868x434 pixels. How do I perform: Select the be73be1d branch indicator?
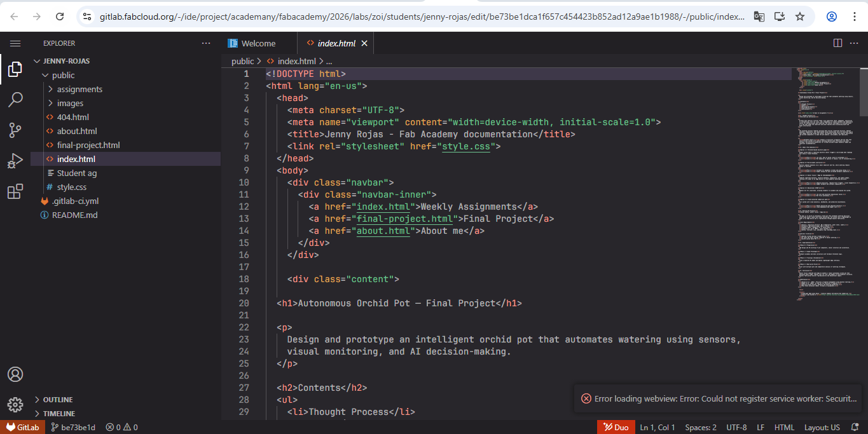pos(73,427)
